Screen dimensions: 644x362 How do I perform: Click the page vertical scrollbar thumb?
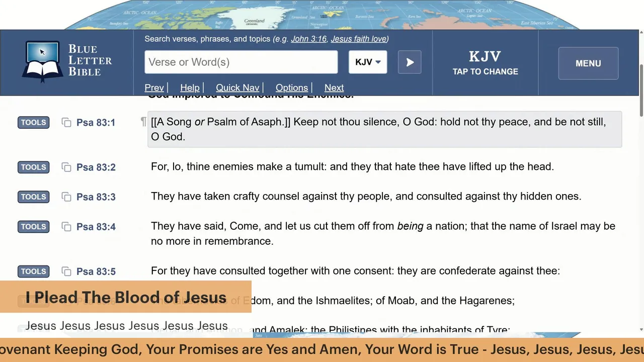641,90
